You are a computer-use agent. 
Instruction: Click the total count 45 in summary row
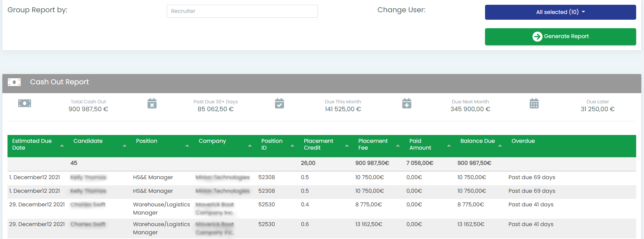point(74,163)
